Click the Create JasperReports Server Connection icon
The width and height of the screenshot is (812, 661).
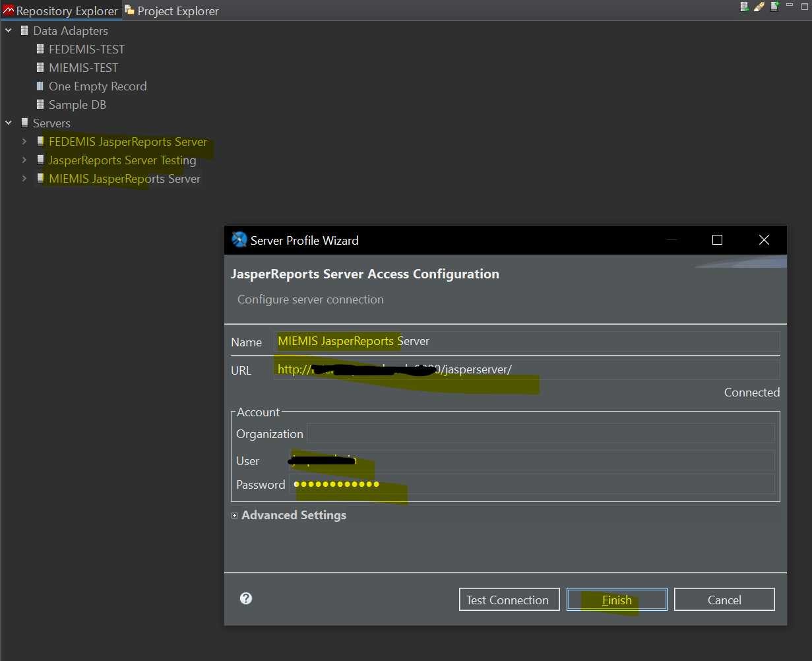(x=774, y=7)
